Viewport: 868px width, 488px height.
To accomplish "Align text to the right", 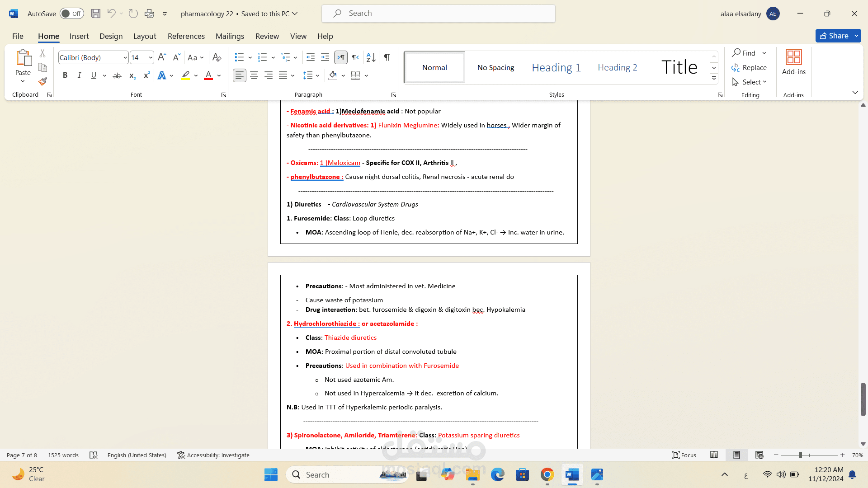I will click(x=269, y=75).
